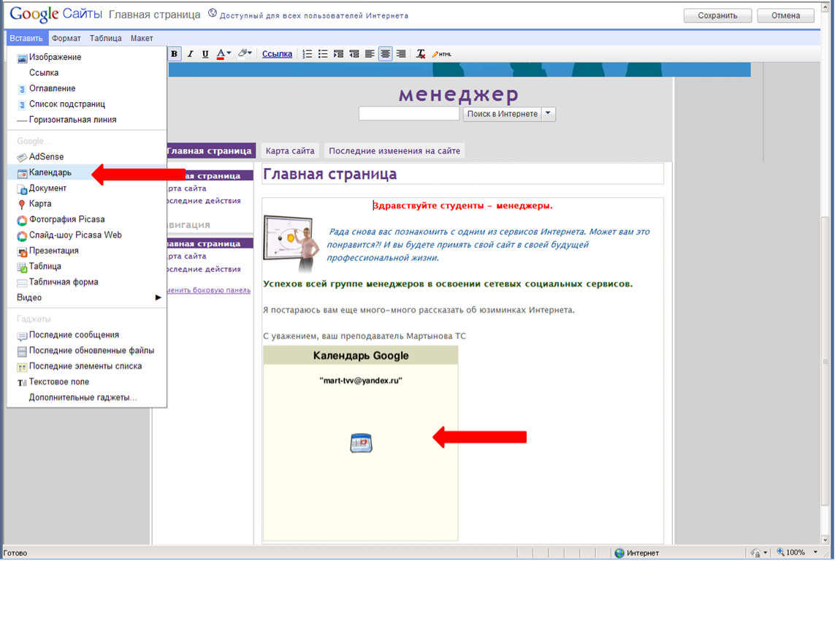Image resolution: width=840 pixels, height=631 pixels.
Task: Insert Последние обновленные файлы gadget
Action: [x=87, y=351]
